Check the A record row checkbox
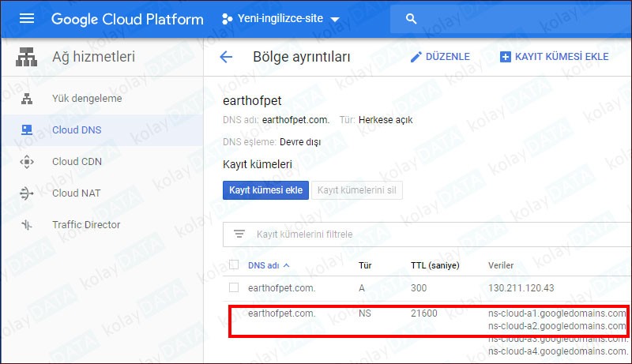 point(234,287)
